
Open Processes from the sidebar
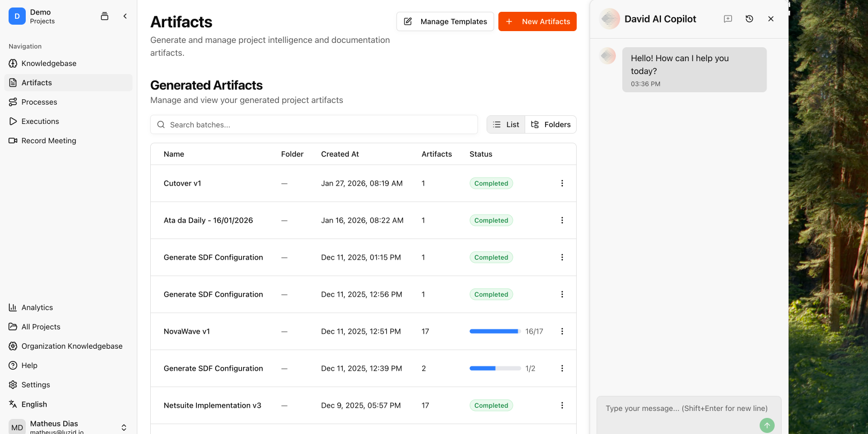pos(39,102)
